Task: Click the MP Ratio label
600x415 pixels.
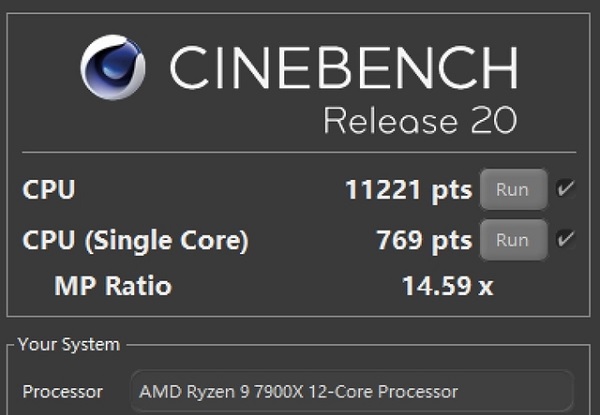Action: click(113, 287)
